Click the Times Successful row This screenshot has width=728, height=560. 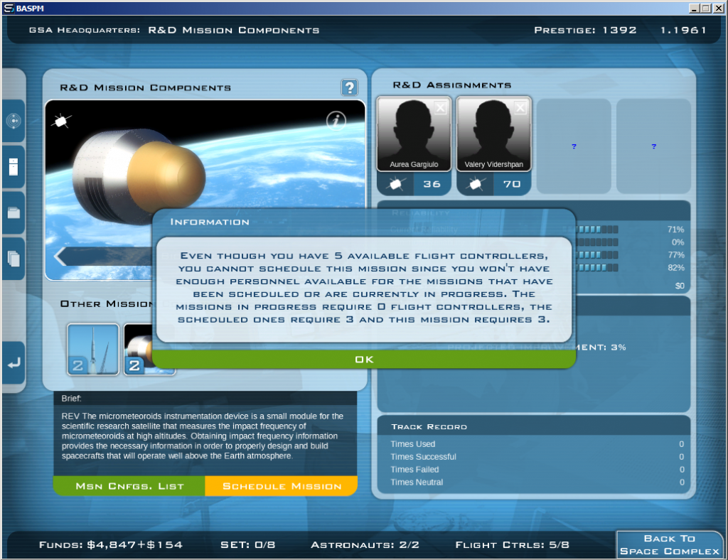click(x=537, y=456)
